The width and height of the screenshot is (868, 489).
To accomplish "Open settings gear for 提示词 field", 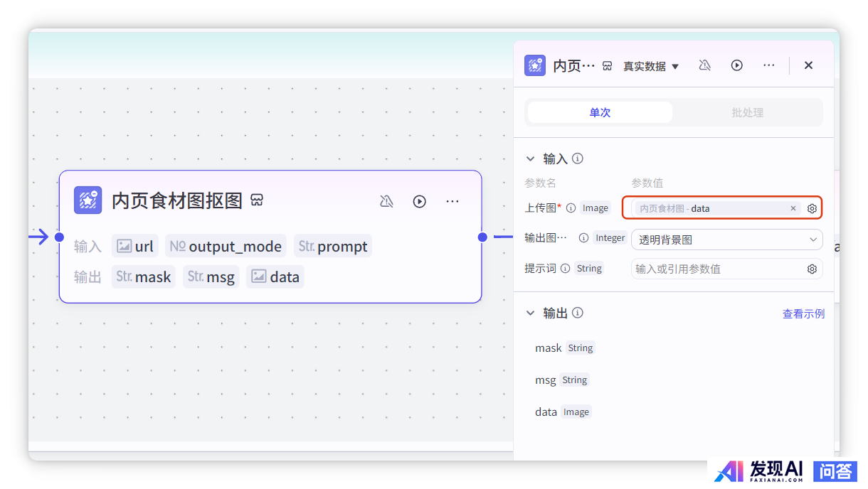I will (x=812, y=269).
